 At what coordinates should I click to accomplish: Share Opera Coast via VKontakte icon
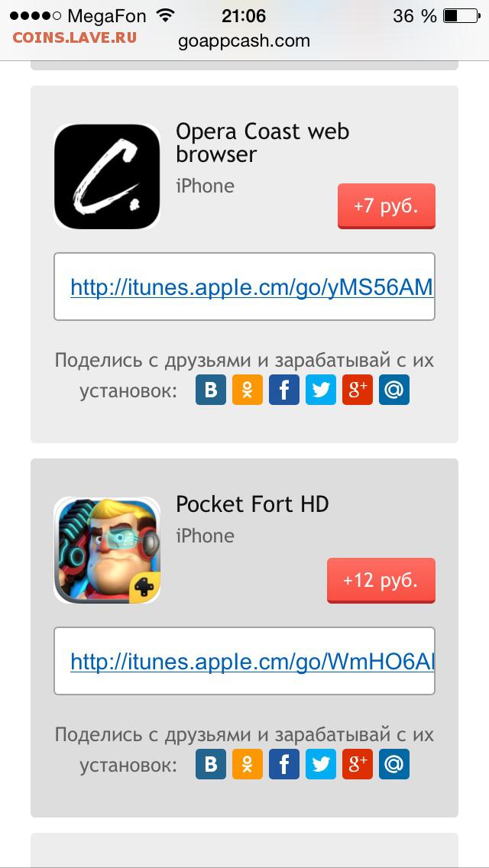coord(211,390)
